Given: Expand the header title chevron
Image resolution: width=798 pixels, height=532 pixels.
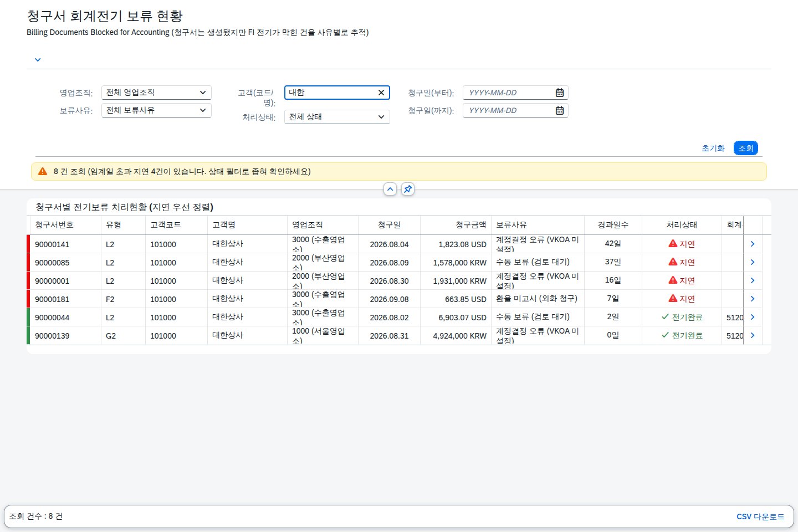Looking at the screenshot, I should 38,60.
